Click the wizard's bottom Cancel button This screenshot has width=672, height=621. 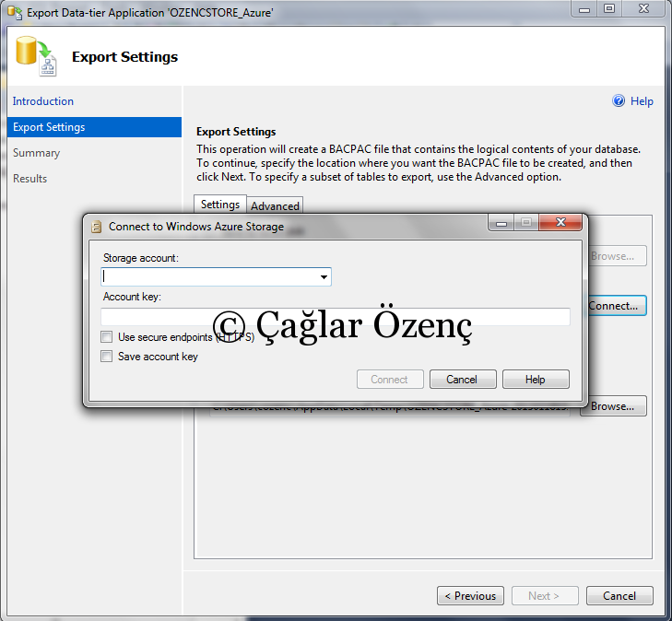click(619, 596)
